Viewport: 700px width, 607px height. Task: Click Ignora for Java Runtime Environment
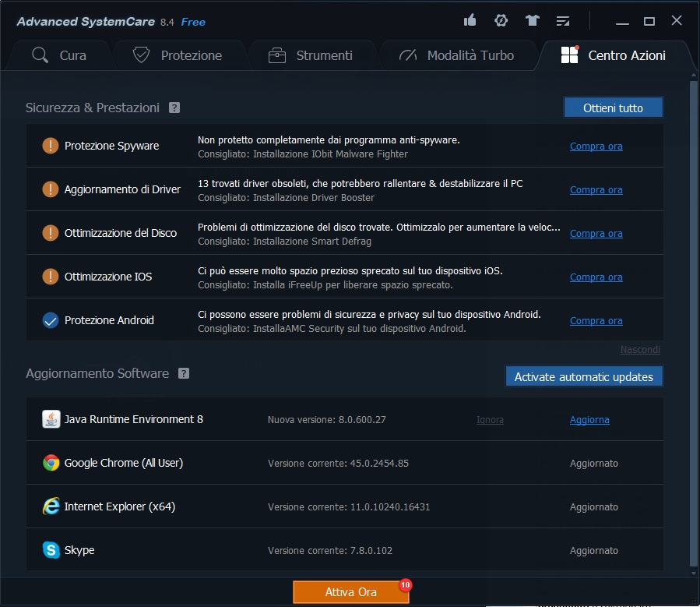[x=490, y=420]
